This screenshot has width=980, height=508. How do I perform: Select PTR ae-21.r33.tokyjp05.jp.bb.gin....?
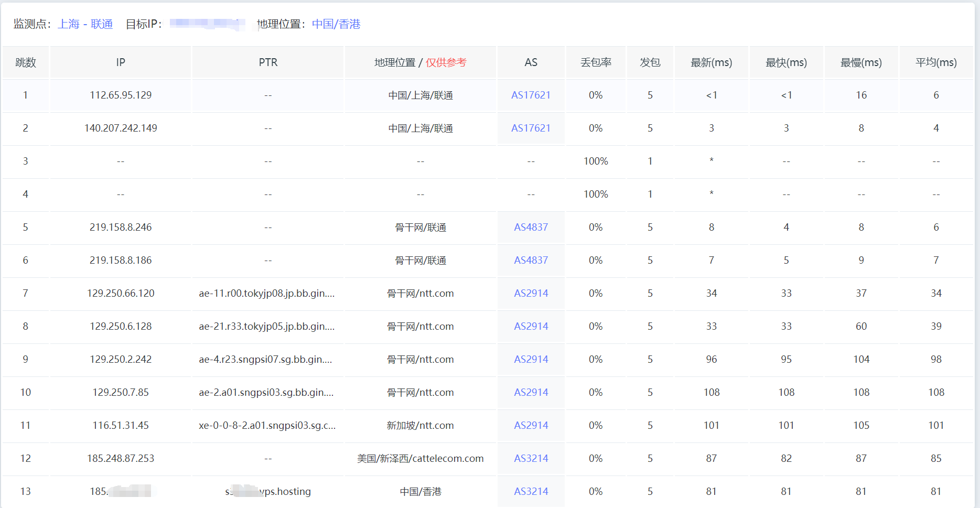(267, 326)
